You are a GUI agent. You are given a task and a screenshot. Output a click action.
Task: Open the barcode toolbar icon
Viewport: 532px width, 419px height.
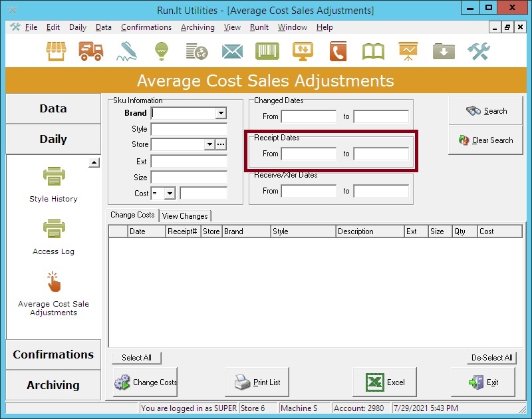[267, 52]
